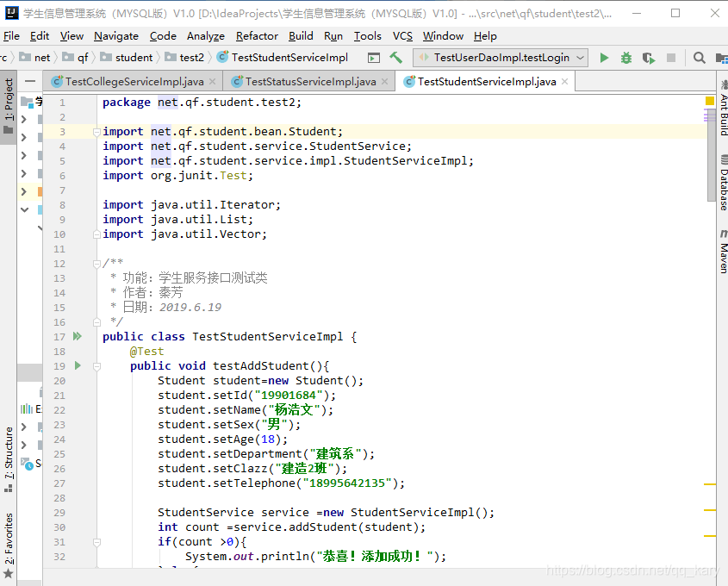Run test class from line 17 gutter
This screenshot has height=586, width=728.
pos(77,336)
